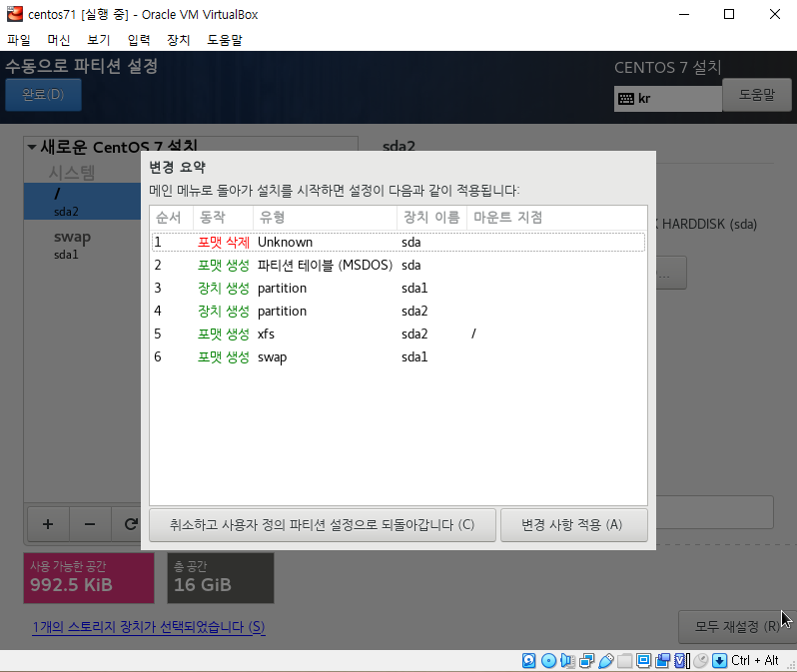Click the 총 공간 16 GiB box

(x=221, y=578)
